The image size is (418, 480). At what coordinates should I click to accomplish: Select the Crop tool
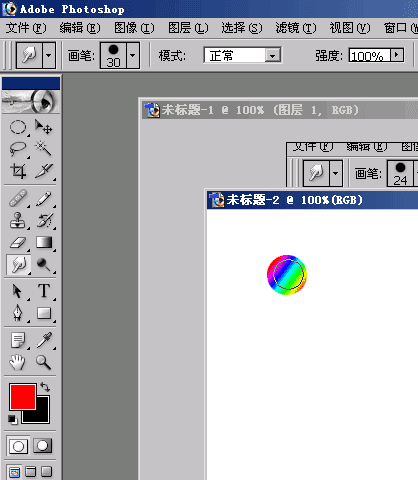18,171
